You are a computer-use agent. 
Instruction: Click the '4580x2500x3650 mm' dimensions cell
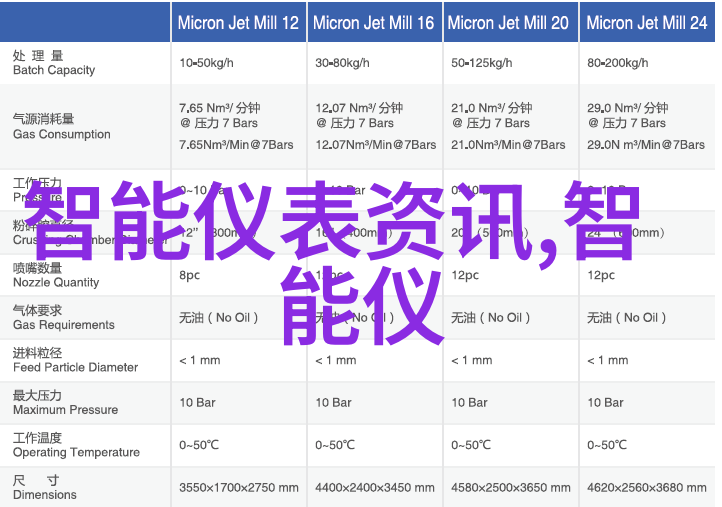click(511, 487)
